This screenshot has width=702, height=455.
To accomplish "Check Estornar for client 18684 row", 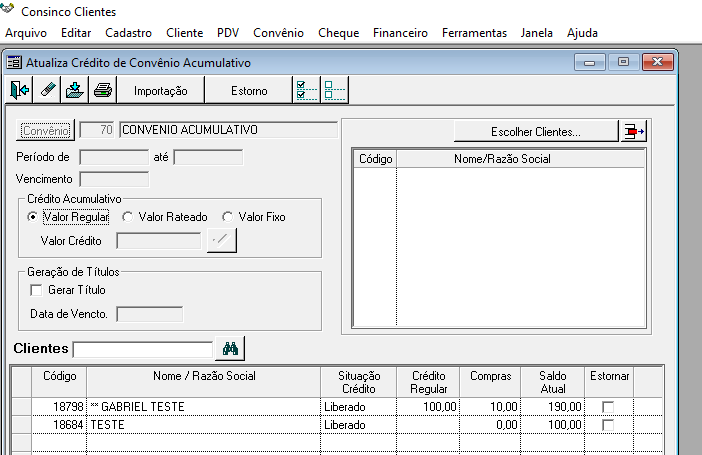I will coord(608,425).
